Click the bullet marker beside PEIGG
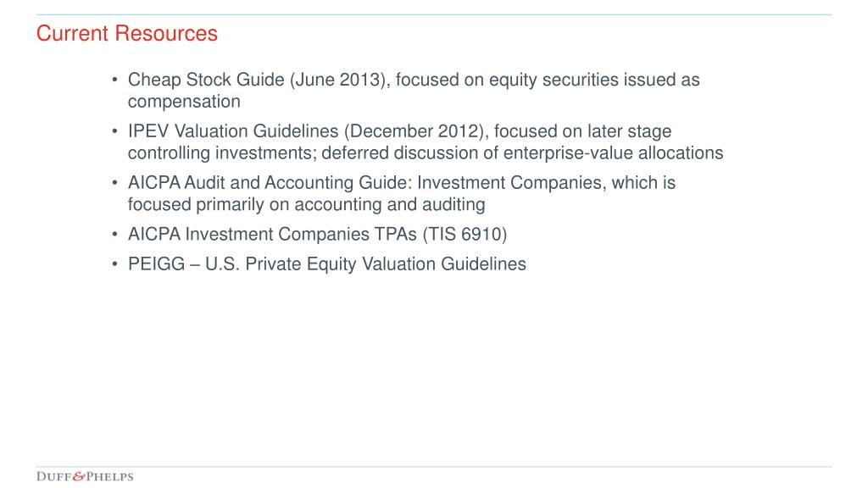The height and width of the screenshot is (488, 868). tap(114, 264)
